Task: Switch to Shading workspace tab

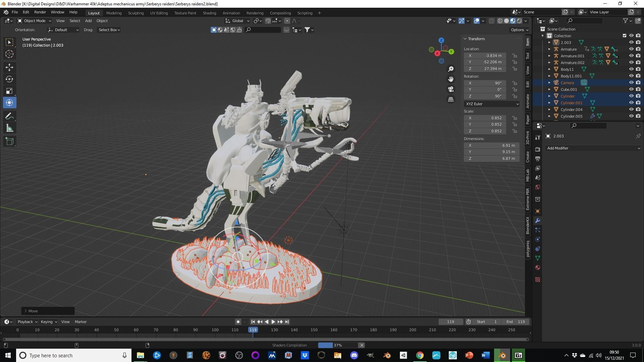Action: pyautogui.click(x=209, y=13)
